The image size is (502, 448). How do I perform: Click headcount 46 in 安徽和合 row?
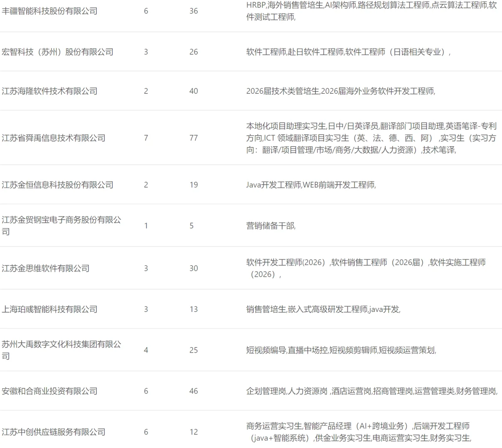click(193, 391)
